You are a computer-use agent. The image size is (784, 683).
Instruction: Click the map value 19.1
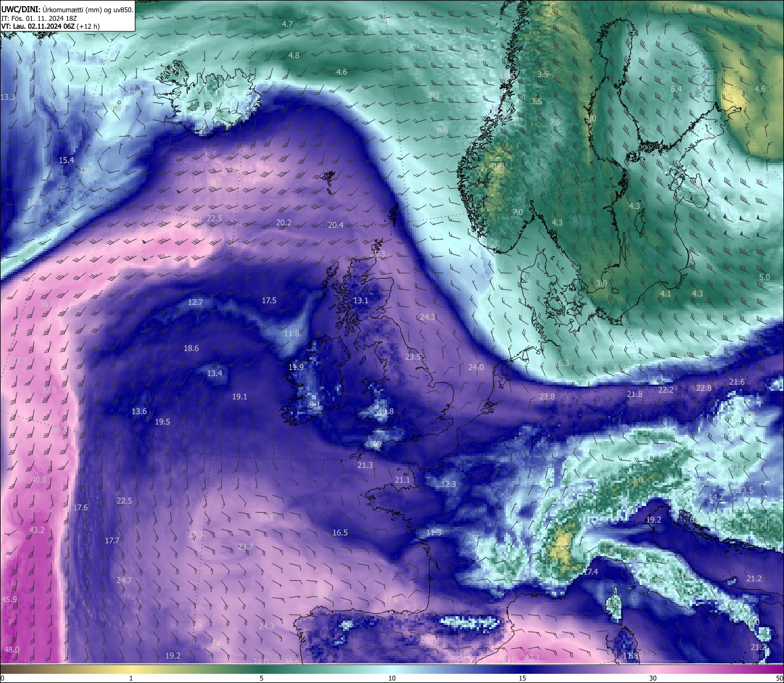(x=239, y=396)
